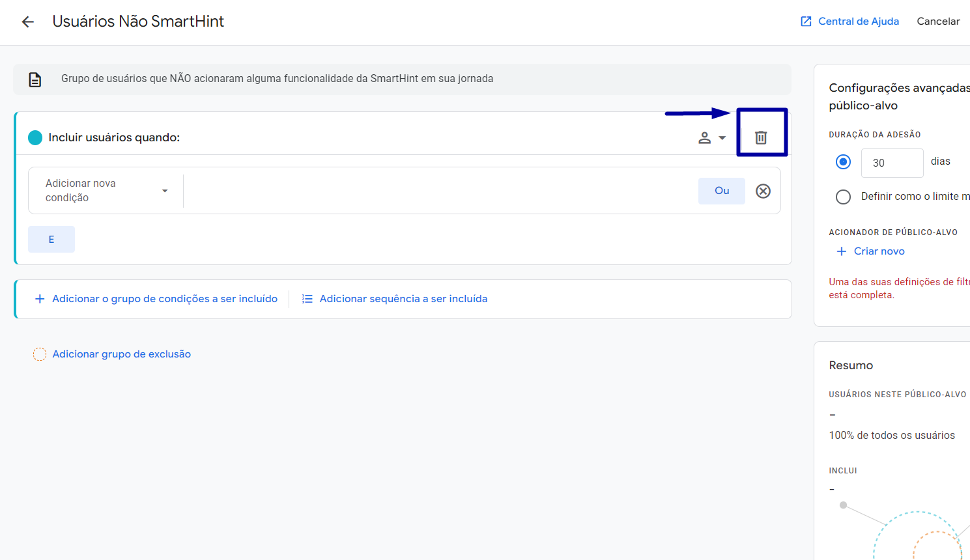The height and width of the screenshot is (560, 970).
Task: Edit the audience description text
Action: [277, 79]
